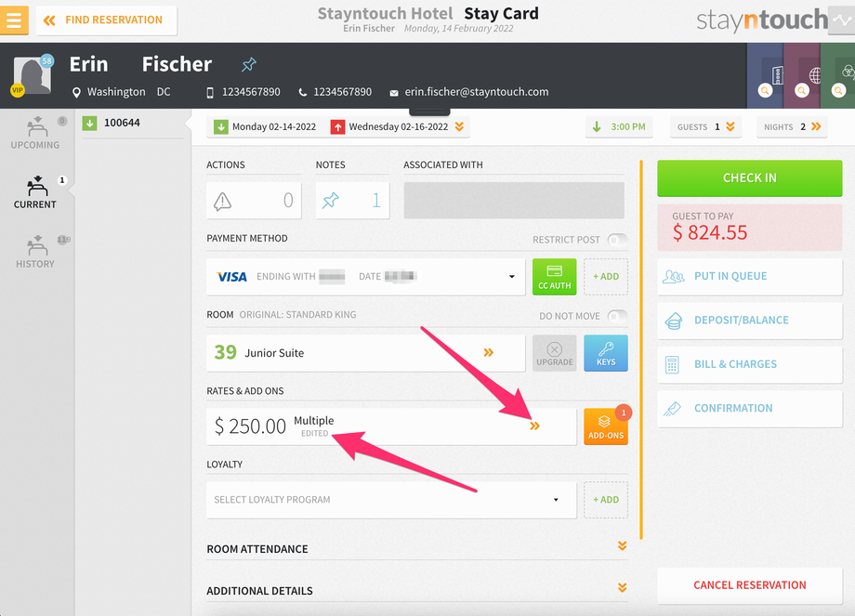The height and width of the screenshot is (616, 855).
Task: Open the hamburger main menu
Action: point(14,20)
